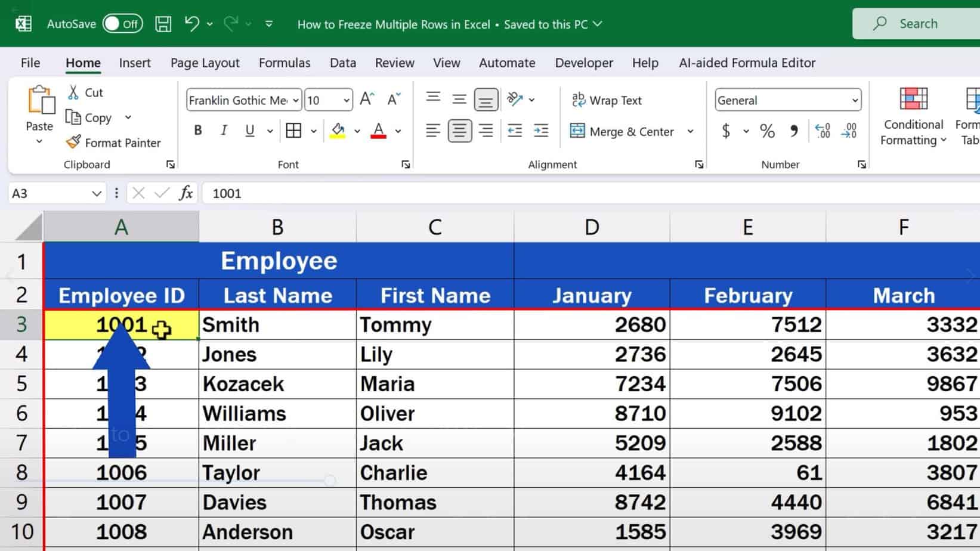Viewport: 980px width, 551px height.
Task: Click the Increase Font Size icon
Action: click(366, 99)
